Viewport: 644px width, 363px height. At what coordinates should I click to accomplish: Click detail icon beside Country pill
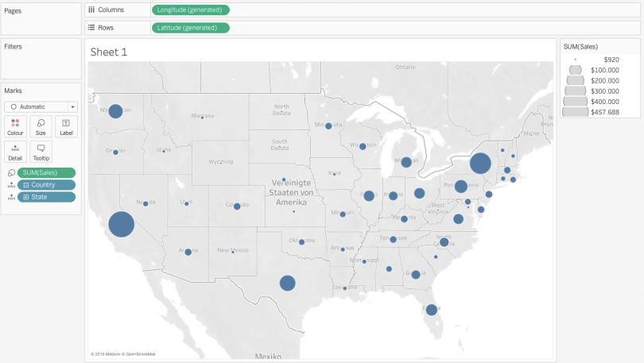11,185
